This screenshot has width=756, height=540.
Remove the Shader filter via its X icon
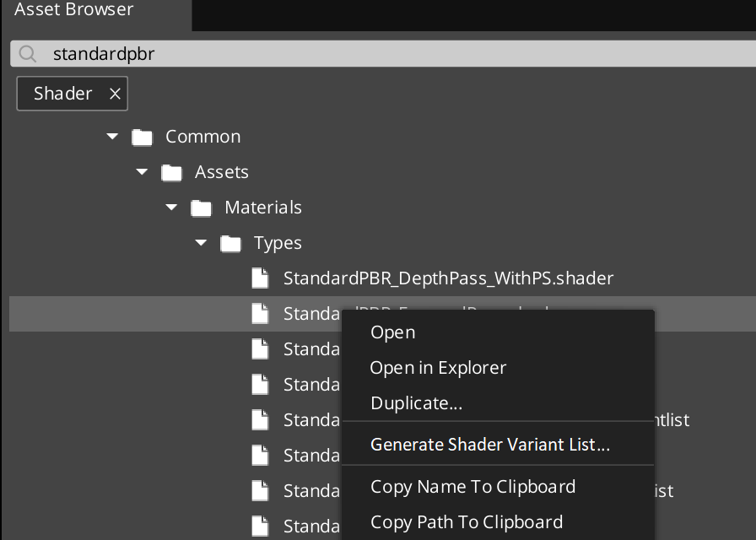[115, 93]
